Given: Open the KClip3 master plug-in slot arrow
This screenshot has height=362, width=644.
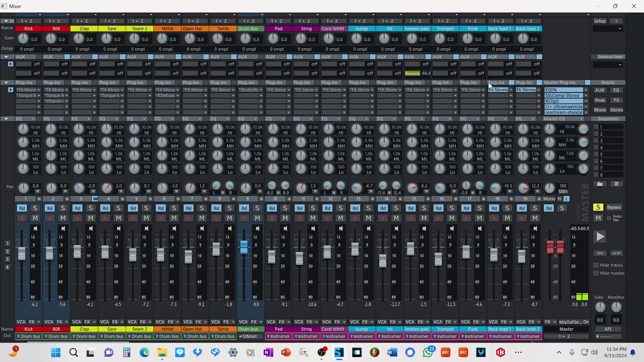Looking at the screenshot, I should coord(586,101).
